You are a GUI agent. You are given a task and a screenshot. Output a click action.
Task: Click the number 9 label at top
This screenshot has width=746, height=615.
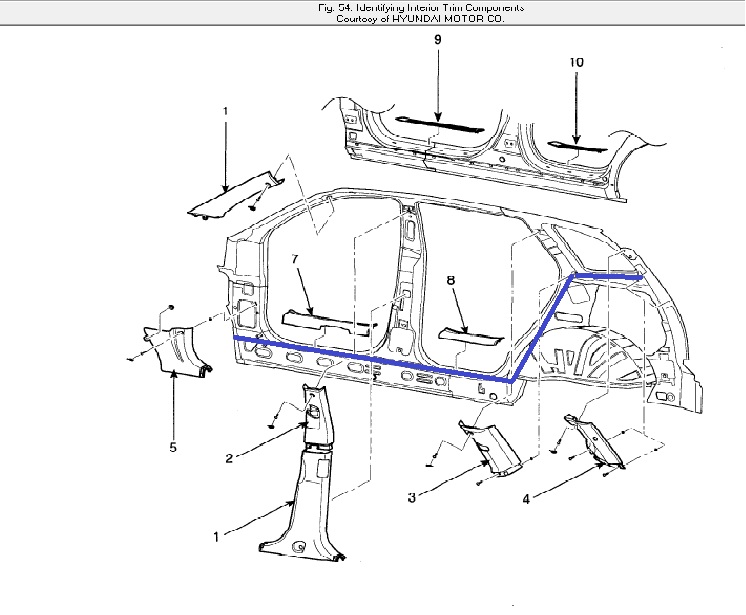[437, 39]
